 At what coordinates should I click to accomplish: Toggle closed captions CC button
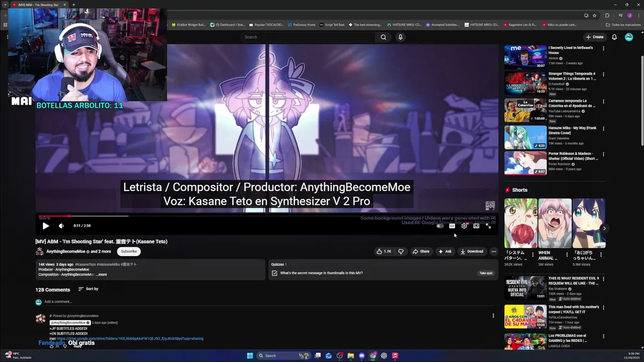[x=452, y=226]
